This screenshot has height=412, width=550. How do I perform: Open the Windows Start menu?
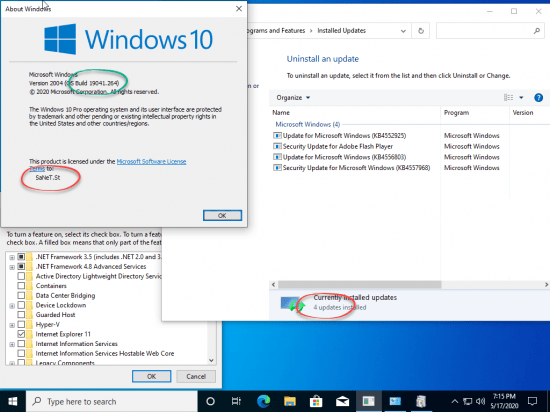[13, 401]
